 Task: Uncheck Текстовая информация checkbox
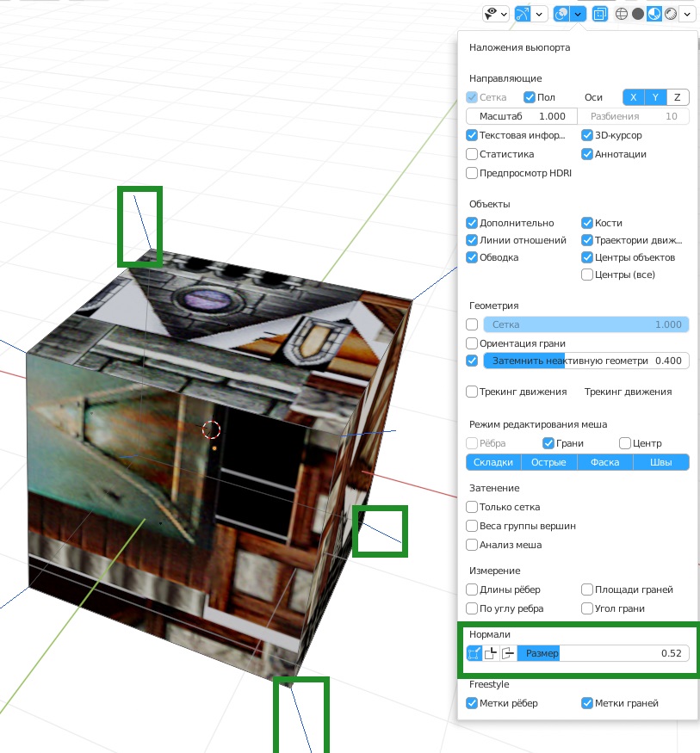click(x=472, y=135)
